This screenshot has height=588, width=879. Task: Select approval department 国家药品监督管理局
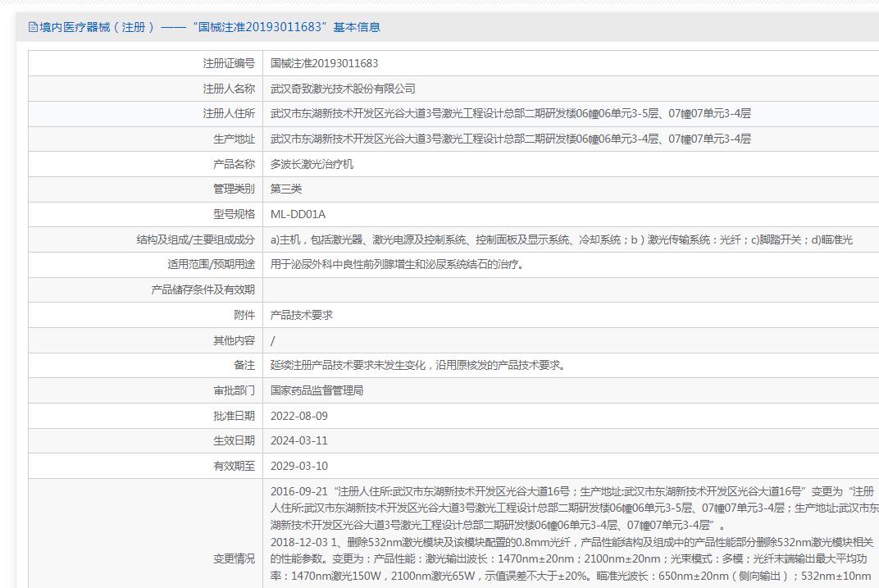tap(317, 390)
